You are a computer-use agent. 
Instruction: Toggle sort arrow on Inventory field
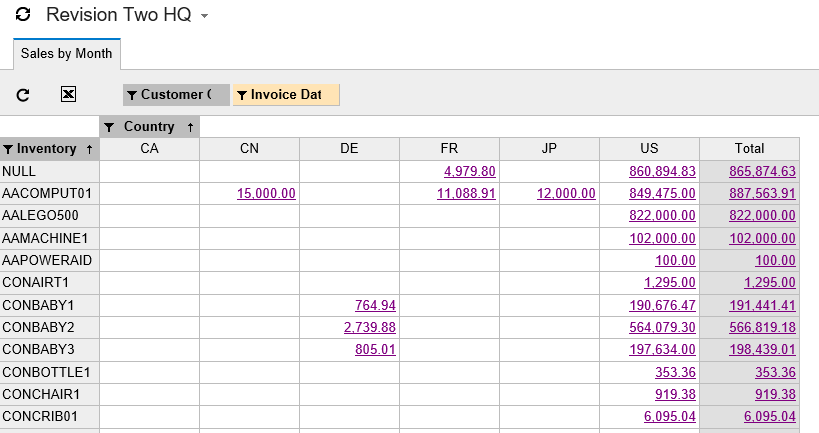[89, 149]
